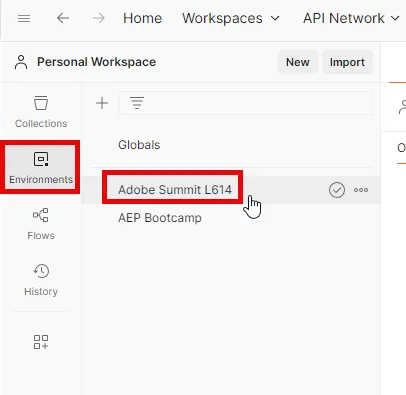Click the Import button
The image size is (406, 395).
coord(347,62)
